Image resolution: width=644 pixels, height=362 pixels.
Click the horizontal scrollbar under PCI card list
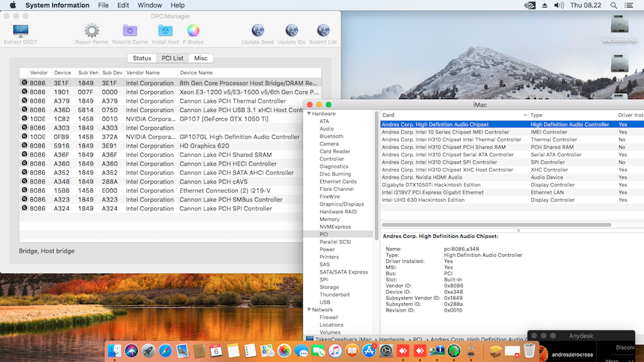tap(496, 225)
